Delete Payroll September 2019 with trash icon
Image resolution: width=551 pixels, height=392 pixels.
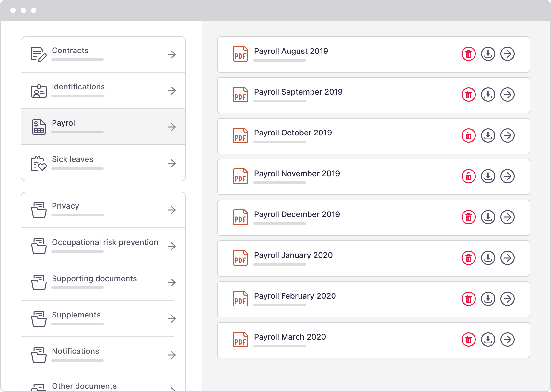pos(469,95)
